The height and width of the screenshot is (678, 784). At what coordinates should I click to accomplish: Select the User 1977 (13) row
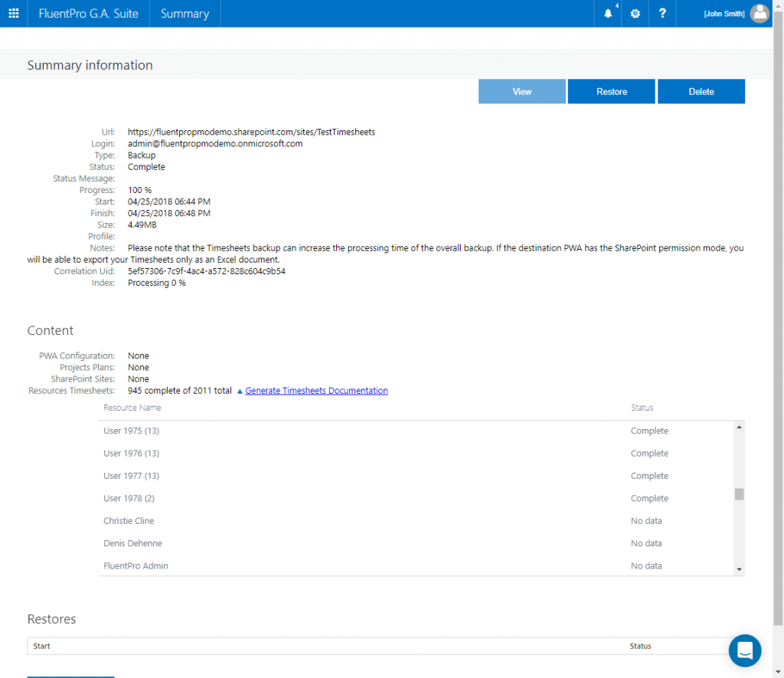click(416, 476)
